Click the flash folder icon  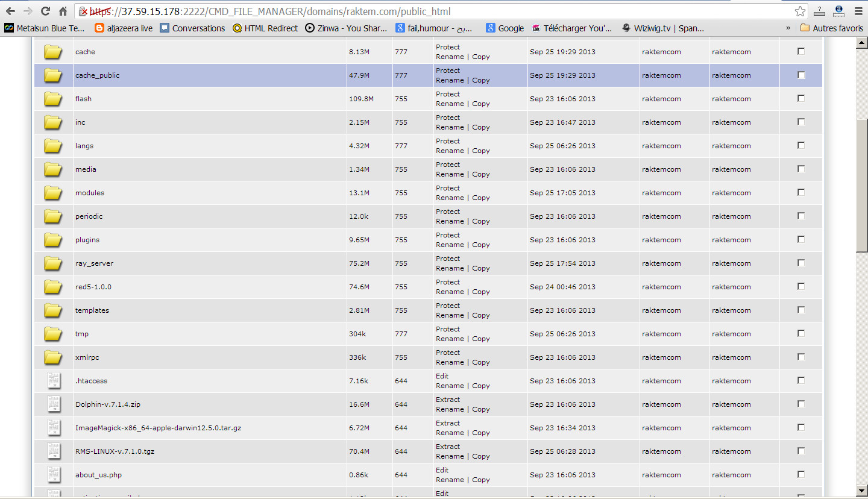(x=53, y=99)
